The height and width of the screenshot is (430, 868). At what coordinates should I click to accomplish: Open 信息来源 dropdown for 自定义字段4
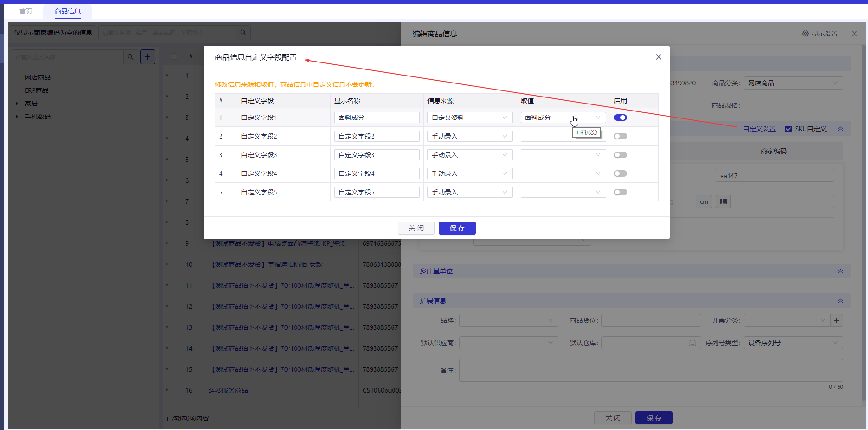click(470, 173)
